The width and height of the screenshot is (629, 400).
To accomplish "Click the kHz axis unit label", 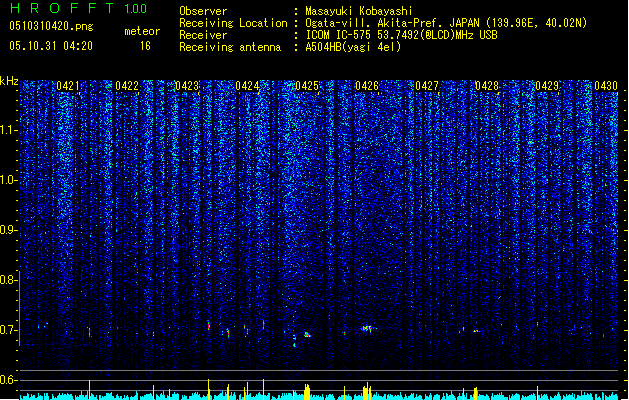I will click(x=9, y=81).
